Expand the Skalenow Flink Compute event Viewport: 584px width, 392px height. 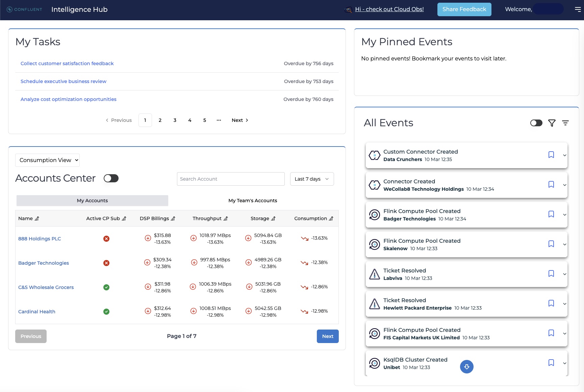click(564, 244)
